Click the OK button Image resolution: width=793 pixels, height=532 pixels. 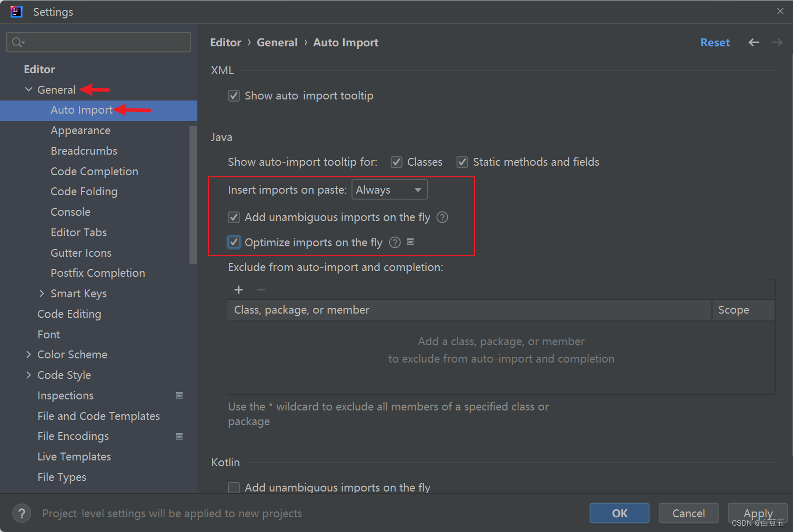pos(619,513)
